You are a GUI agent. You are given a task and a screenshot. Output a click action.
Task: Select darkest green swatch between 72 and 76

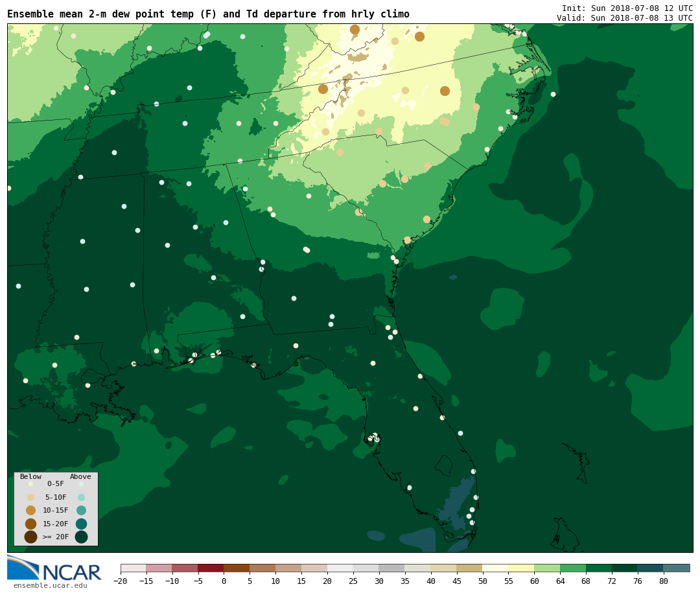tap(625, 568)
